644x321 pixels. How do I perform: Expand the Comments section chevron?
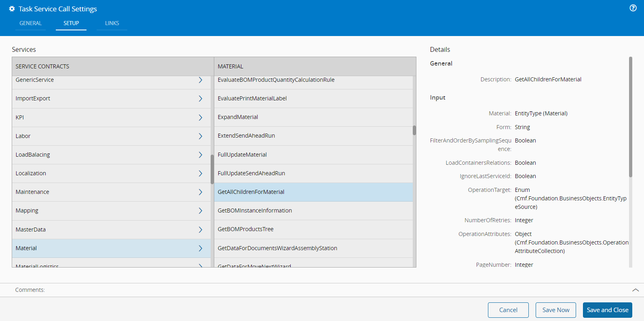(x=635, y=290)
